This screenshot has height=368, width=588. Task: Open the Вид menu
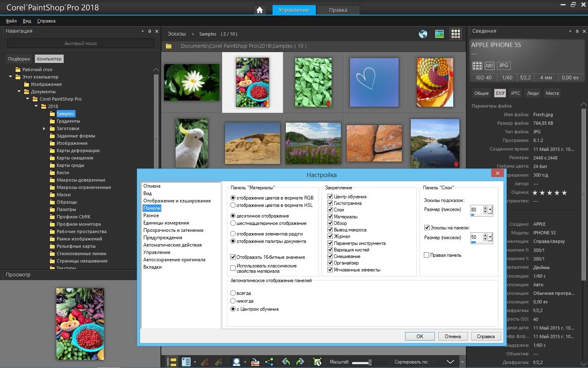click(x=27, y=21)
